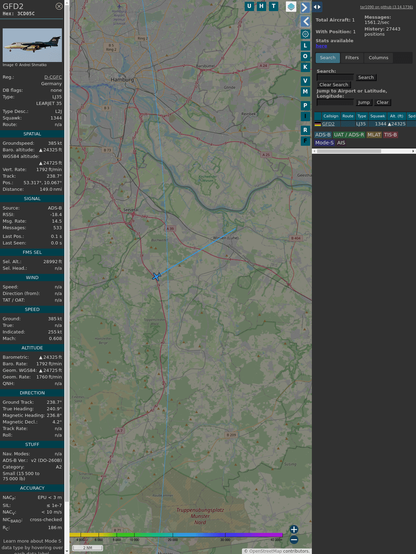Click the K map control button
Image resolution: width=416 pixels, height=554 pixels.
[x=305, y=67]
